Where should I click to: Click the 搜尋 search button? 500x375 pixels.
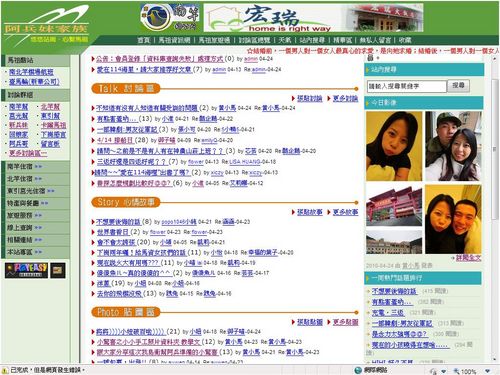coord(458,86)
